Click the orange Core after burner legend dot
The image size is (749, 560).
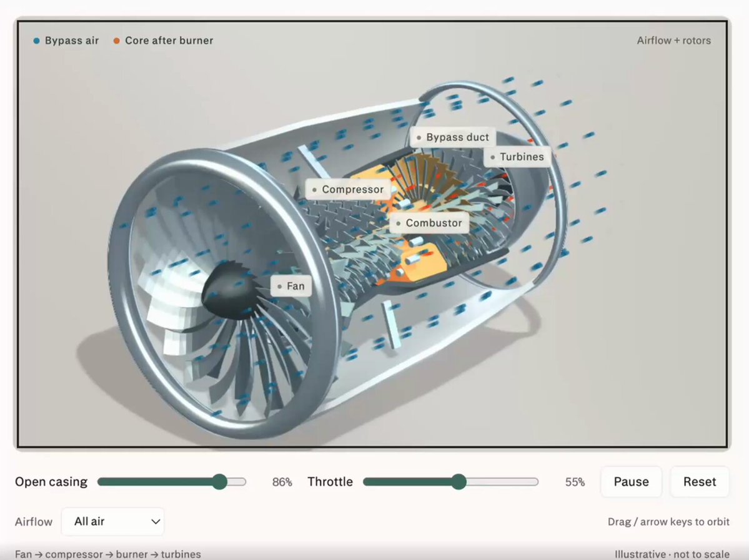tap(117, 41)
